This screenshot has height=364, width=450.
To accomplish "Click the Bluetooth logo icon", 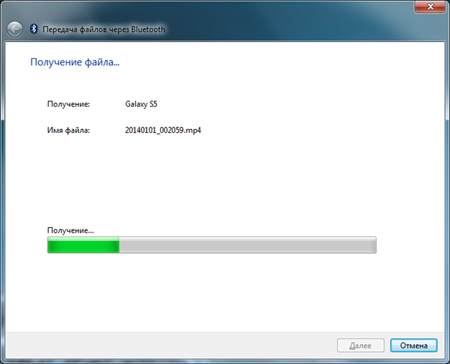I will point(33,29).
